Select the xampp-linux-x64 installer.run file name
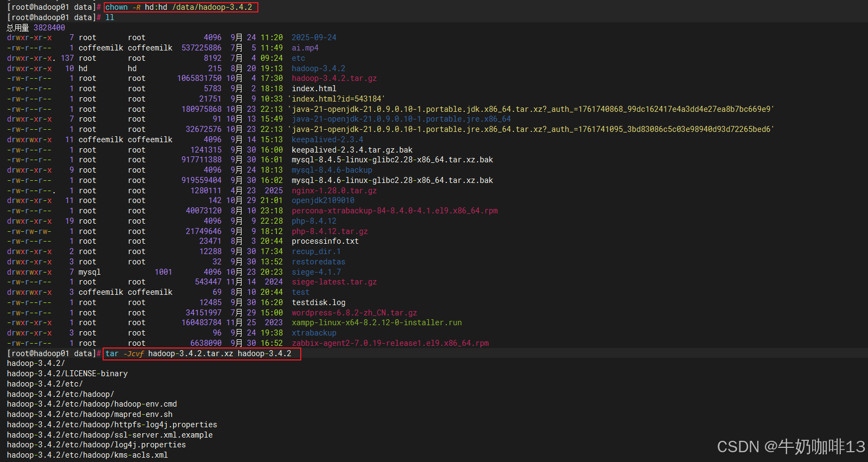The image size is (868, 462). point(377,322)
